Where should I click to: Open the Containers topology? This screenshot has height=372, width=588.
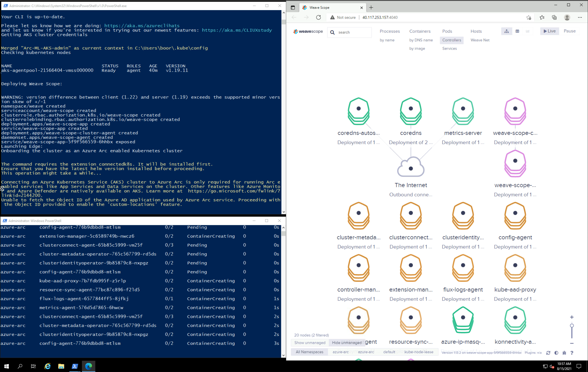[420, 31]
